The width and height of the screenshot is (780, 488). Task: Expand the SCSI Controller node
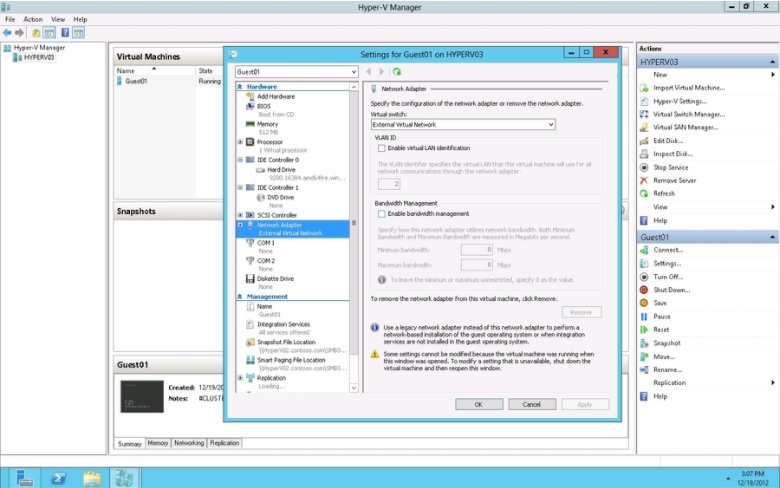click(x=240, y=215)
